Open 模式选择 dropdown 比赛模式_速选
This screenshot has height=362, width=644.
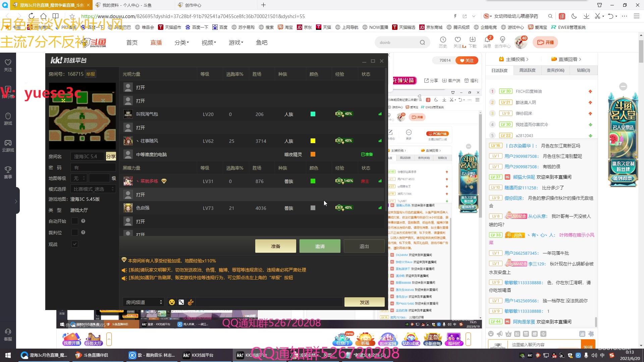pyautogui.click(x=93, y=189)
